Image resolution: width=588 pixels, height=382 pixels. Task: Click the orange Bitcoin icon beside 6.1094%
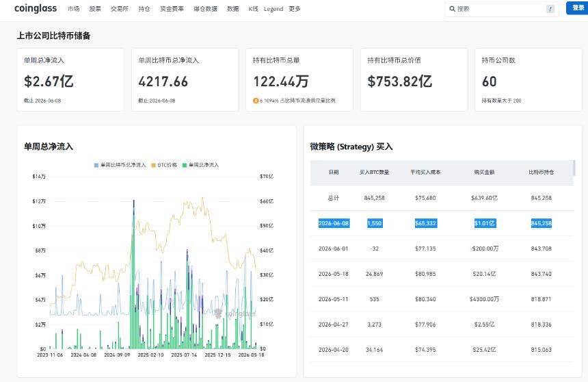pos(256,101)
